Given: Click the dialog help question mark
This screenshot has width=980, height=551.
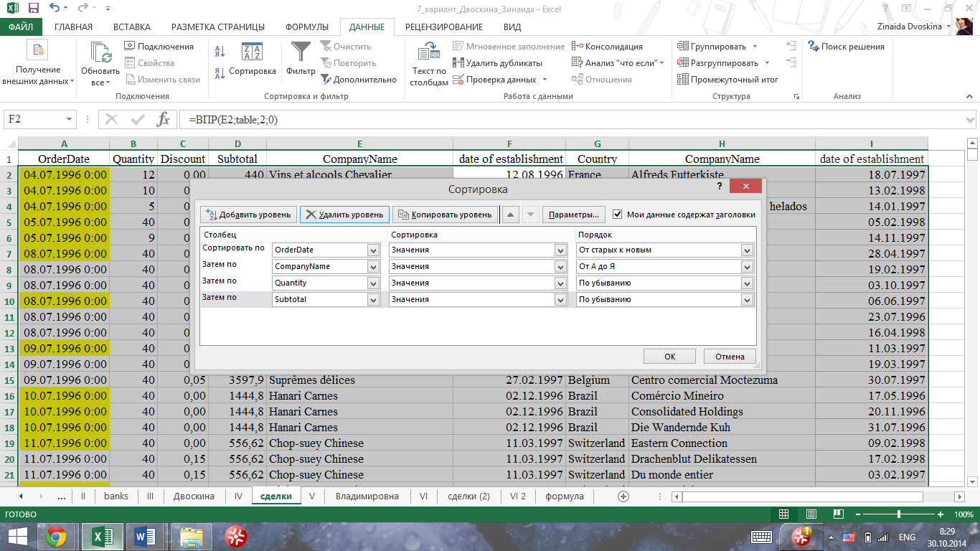Looking at the screenshot, I should [720, 186].
